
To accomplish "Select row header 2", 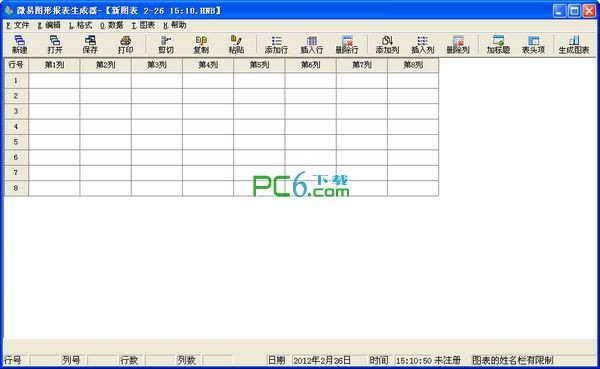I will click(x=16, y=96).
